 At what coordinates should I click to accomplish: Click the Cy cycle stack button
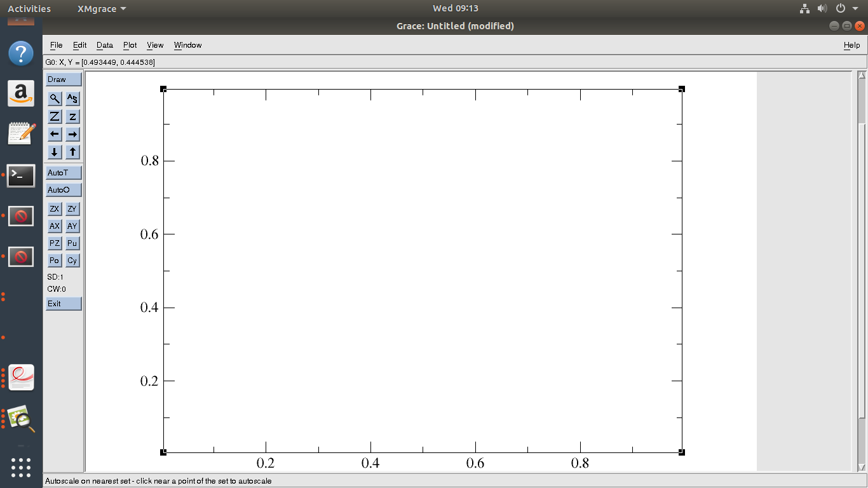point(72,261)
